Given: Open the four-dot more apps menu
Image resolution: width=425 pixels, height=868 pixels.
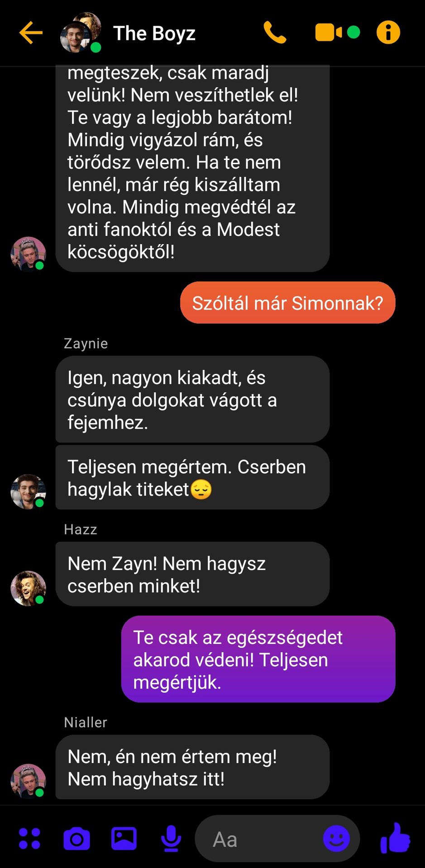Looking at the screenshot, I should click(x=29, y=839).
